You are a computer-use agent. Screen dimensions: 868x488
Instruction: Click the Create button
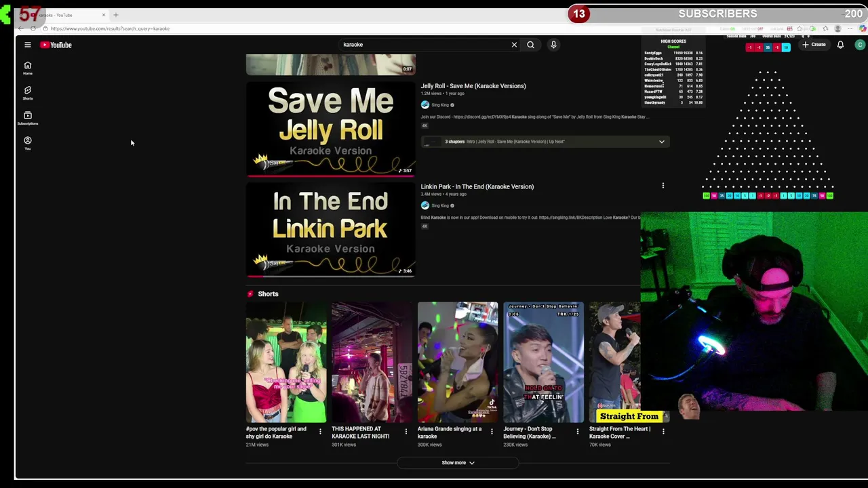pyautogui.click(x=814, y=45)
